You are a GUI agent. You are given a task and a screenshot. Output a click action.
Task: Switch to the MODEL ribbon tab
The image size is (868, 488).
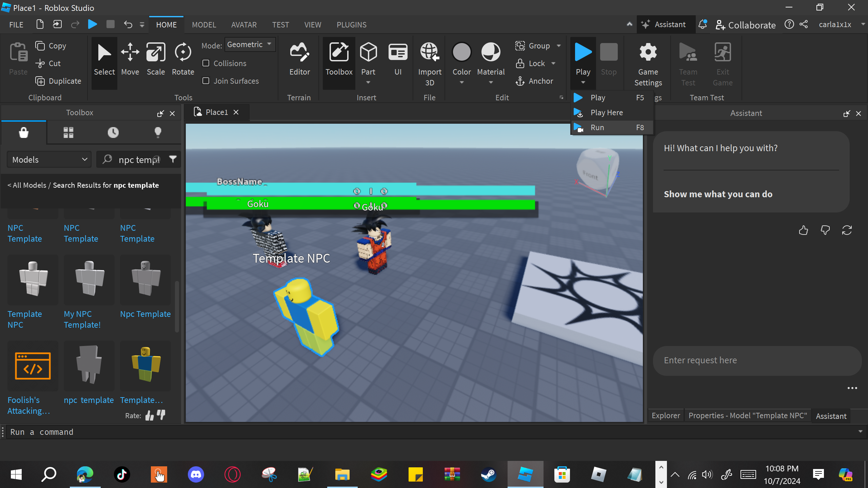pos(204,25)
